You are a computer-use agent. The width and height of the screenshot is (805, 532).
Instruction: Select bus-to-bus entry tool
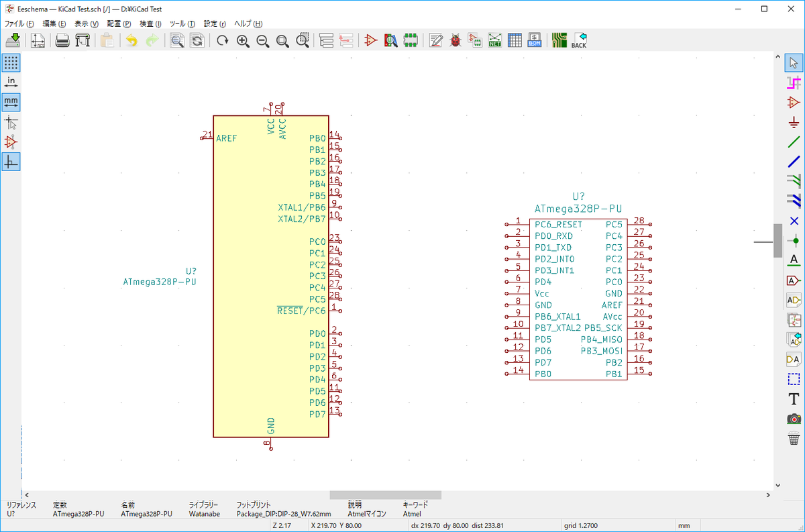click(x=794, y=199)
